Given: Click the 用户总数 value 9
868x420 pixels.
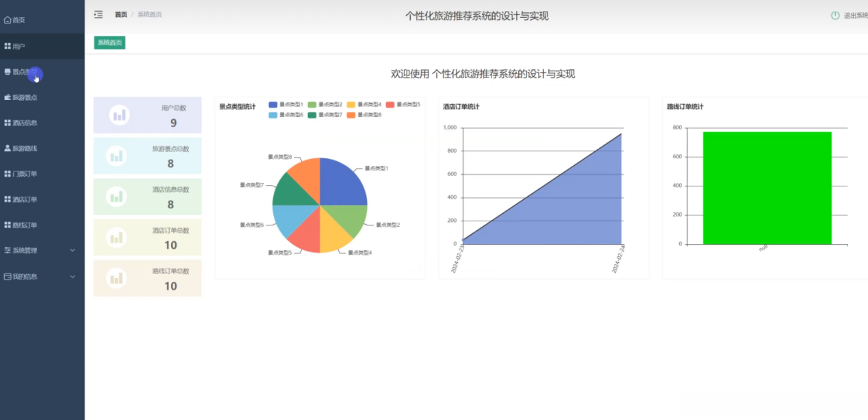Looking at the screenshot, I should click(173, 123).
